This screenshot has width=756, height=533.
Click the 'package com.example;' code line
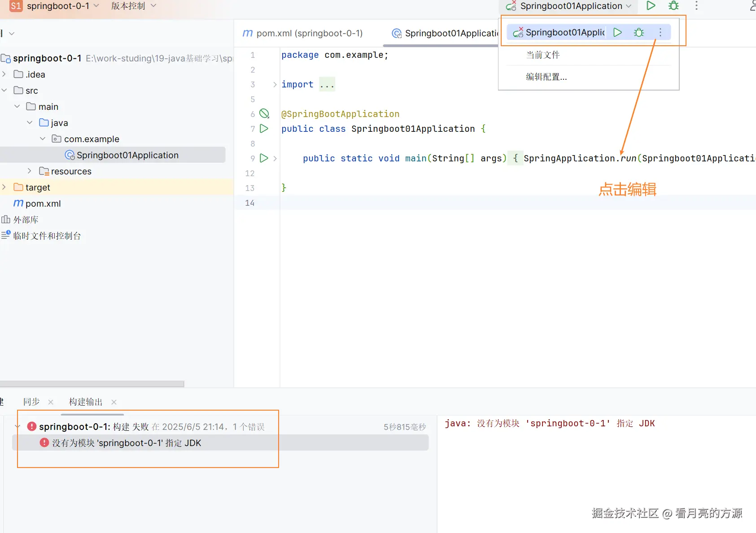[x=335, y=55]
